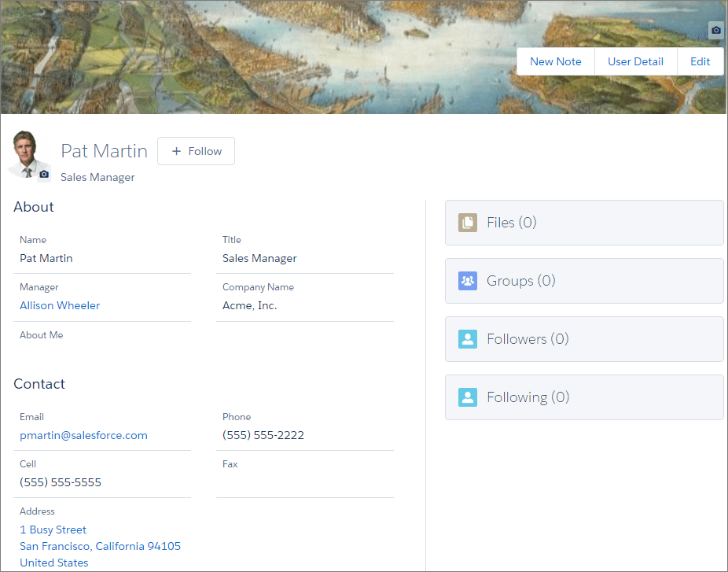The image size is (728, 572).
Task: Open manager Allison Wheeler's profile
Action: pyautogui.click(x=60, y=305)
